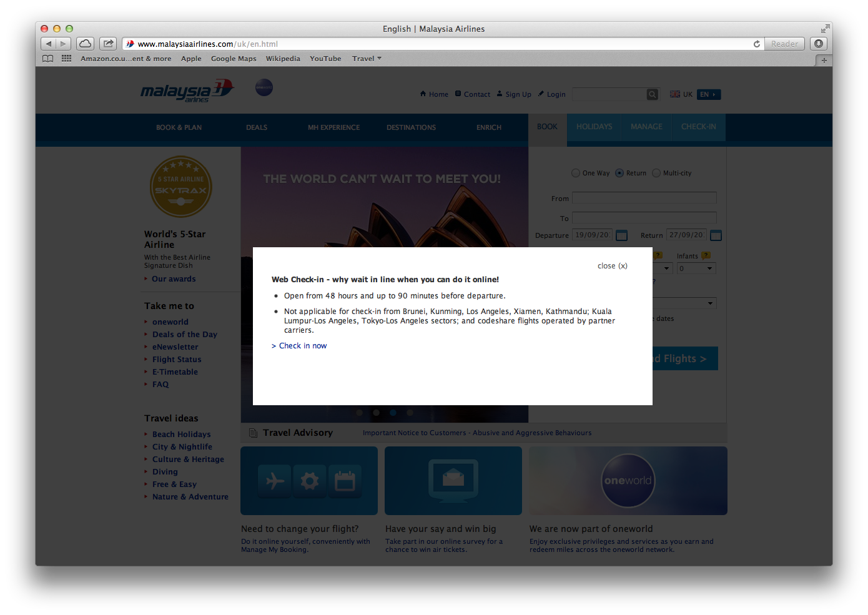The width and height of the screenshot is (868, 615).
Task: Open the Google Maps bookmark
Action: tap(234, 59)
